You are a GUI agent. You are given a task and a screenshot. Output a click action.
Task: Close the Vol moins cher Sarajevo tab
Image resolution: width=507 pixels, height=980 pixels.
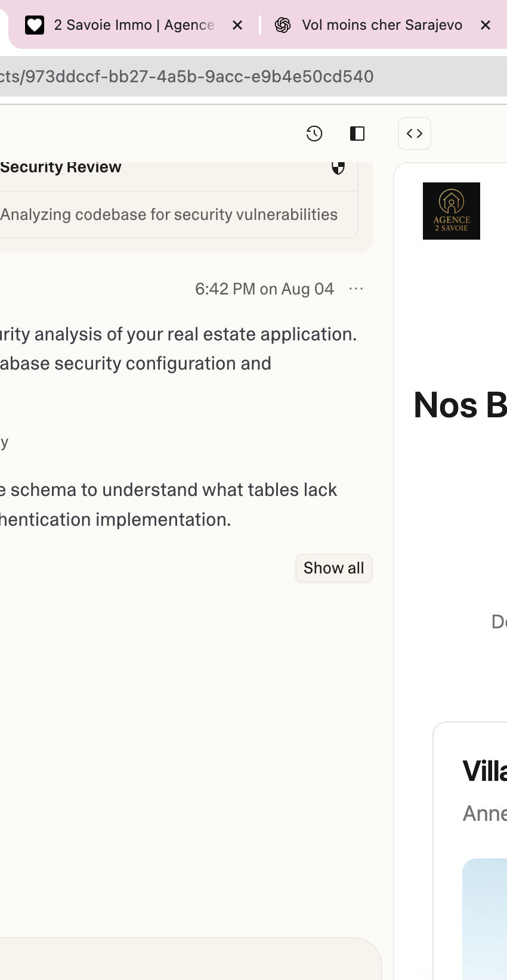tap(486, 25)
